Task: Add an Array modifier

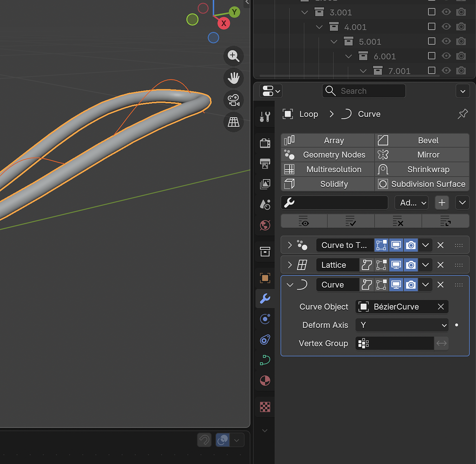Action: (x=328, y=140)
